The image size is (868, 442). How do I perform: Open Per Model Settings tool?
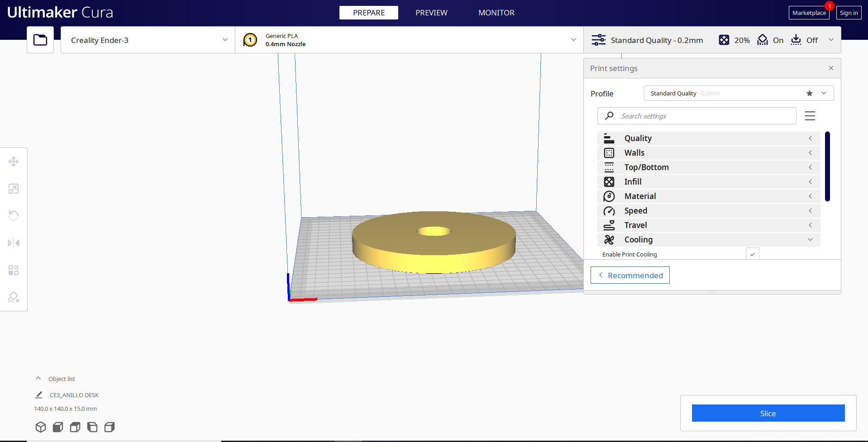tap(14, 270)
